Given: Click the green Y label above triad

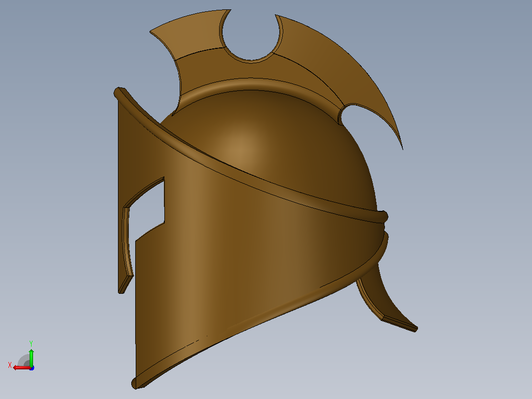Looking at the screenshot, I should 31,343.
